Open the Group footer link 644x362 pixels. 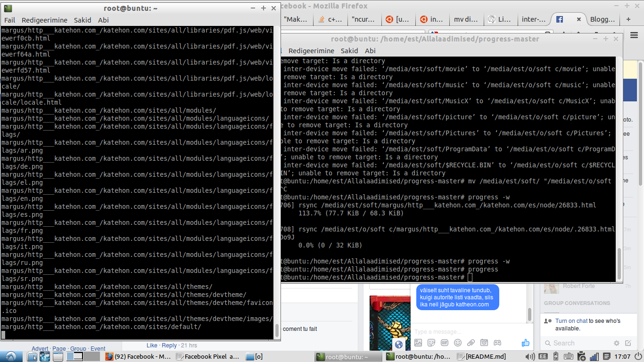78,349
